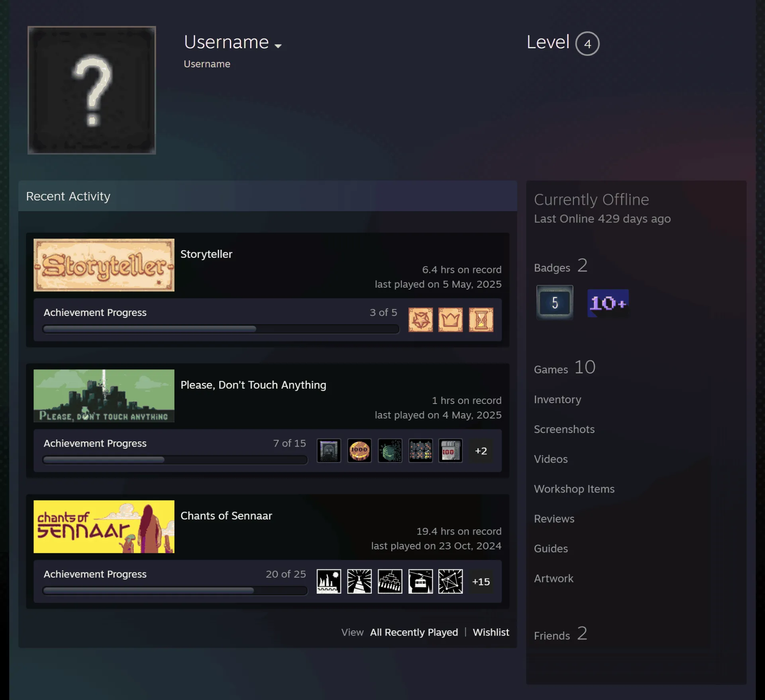
Task: Open the Friends list link
Action: click(561, 634)
